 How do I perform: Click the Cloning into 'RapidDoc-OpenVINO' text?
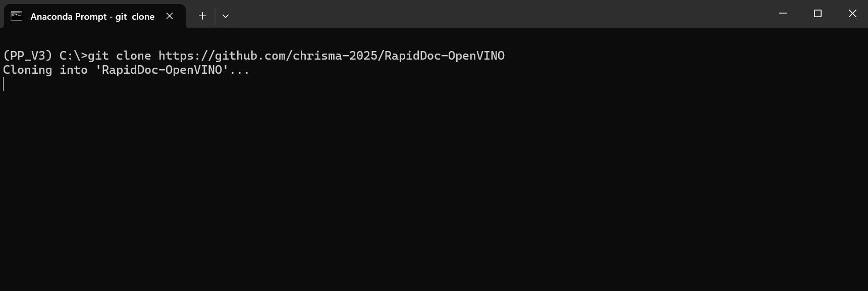[x=126, y=70]
